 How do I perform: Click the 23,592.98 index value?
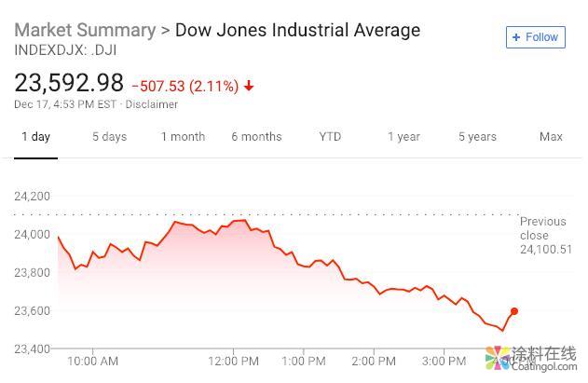[x=69, y=83]
